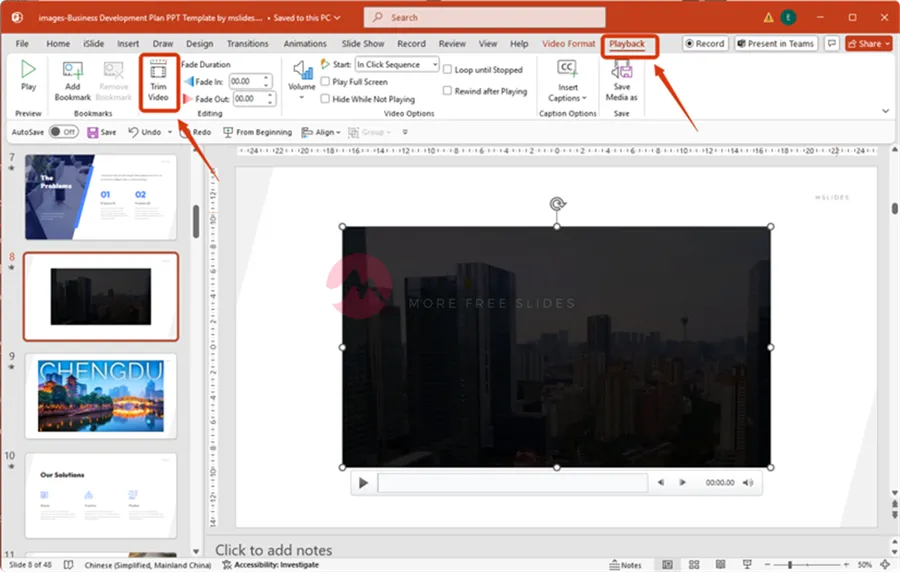Viewport: 900px width, 572px height.
Task: Select the Chengdu slide 9 thumbnail
Action: click(x=100, y=394)
